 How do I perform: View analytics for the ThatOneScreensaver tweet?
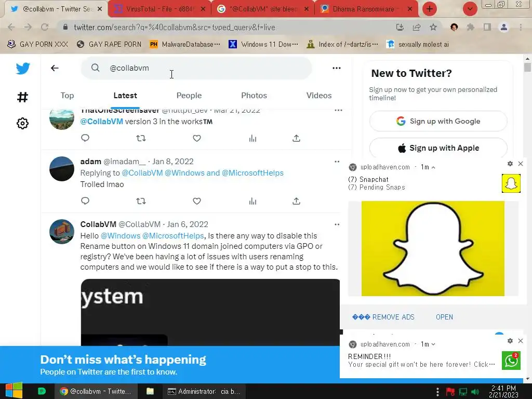click(x=253, y=138)
